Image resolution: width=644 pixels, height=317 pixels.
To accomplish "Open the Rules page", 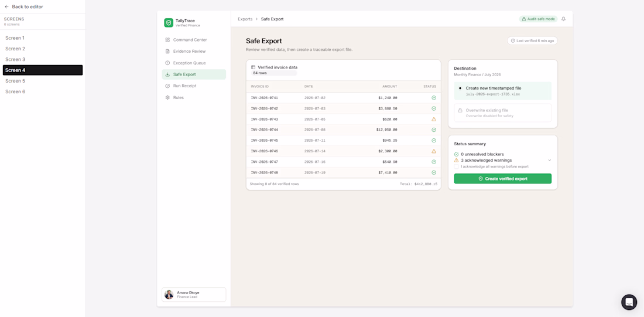I will point(194,97).
